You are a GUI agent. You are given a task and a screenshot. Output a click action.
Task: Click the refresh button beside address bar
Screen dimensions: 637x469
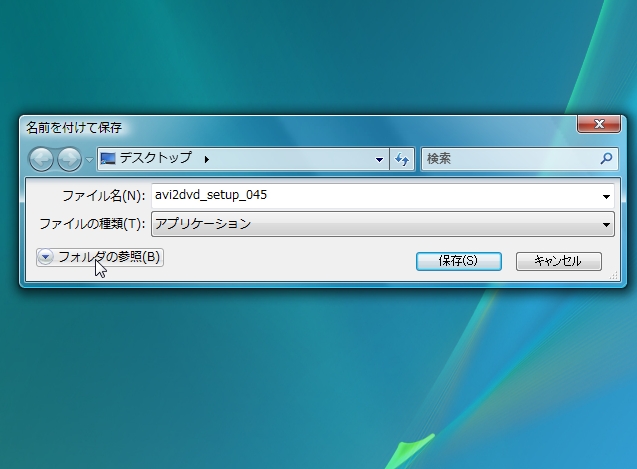click(402, 159)
